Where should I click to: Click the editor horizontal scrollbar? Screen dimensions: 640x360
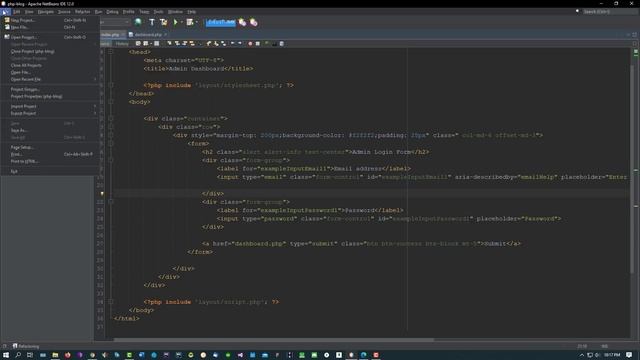pyautogui.click(x=273, y=339)
